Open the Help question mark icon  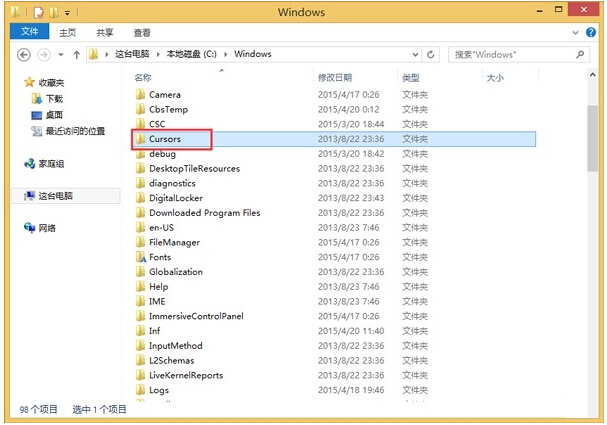[x=591, y=33]
